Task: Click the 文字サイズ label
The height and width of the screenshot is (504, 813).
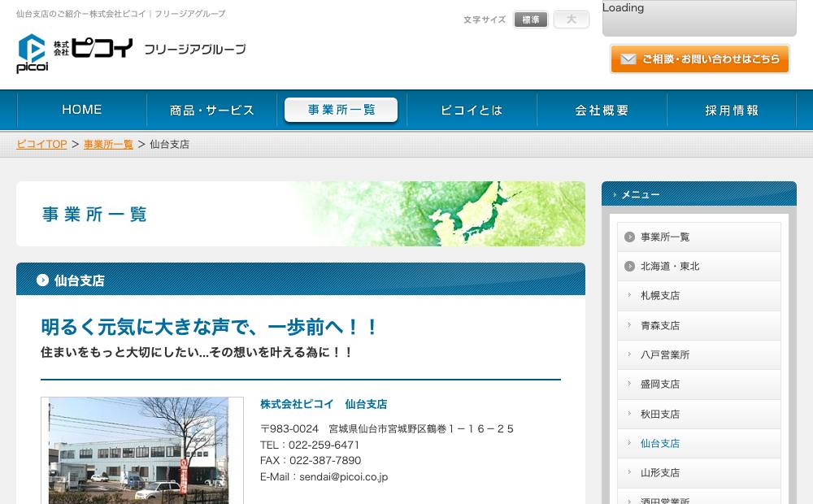Action: tap(485, 20)
